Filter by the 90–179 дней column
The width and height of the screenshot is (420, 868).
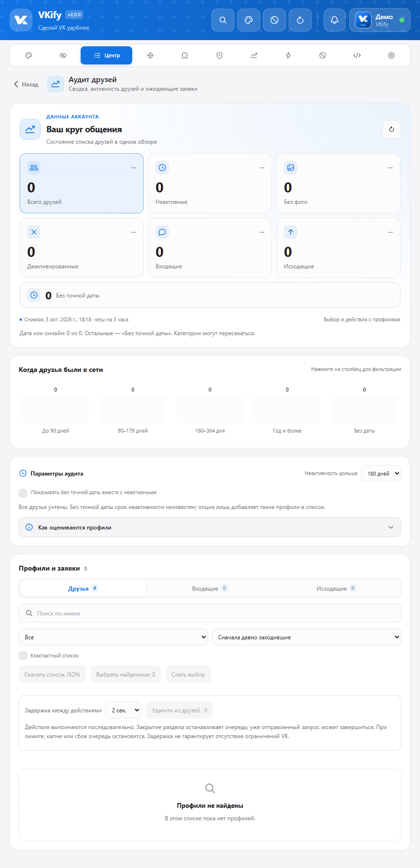tap(133, 410)
